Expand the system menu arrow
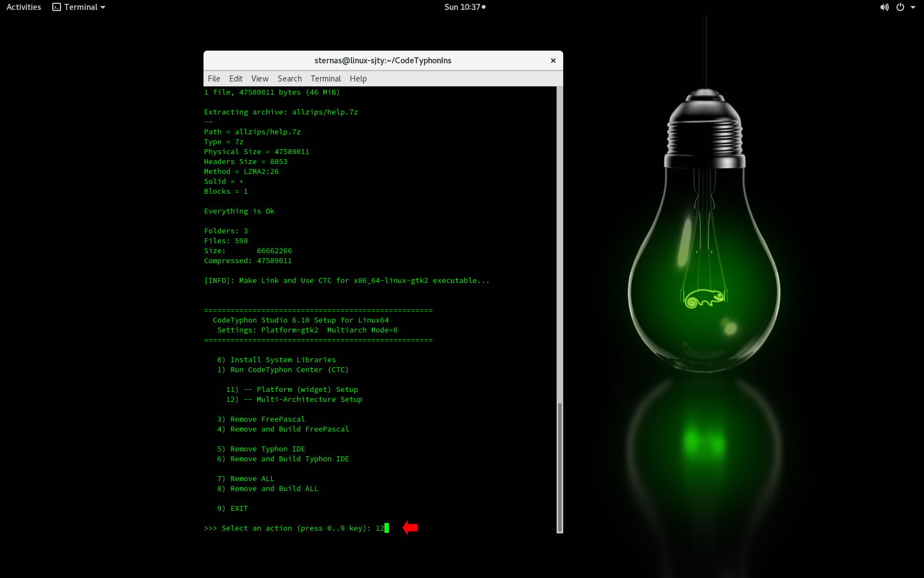Screen dimensions: 924x578 pos(913,7)
